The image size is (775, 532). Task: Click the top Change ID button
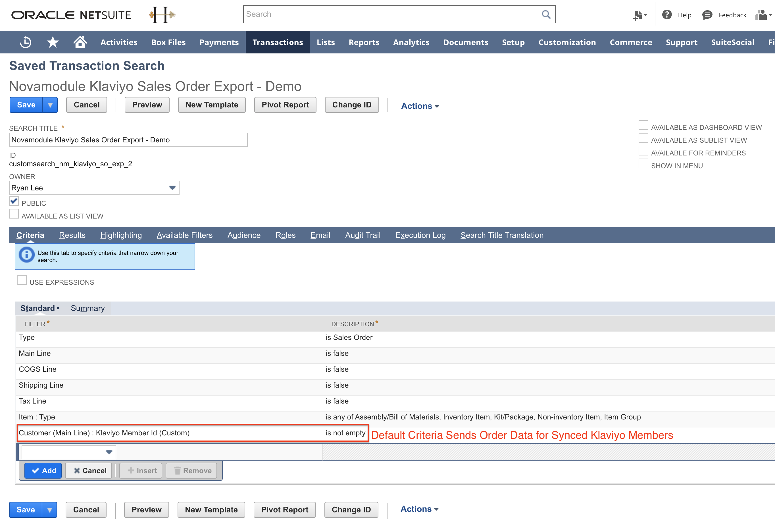(x=352, y=105)
